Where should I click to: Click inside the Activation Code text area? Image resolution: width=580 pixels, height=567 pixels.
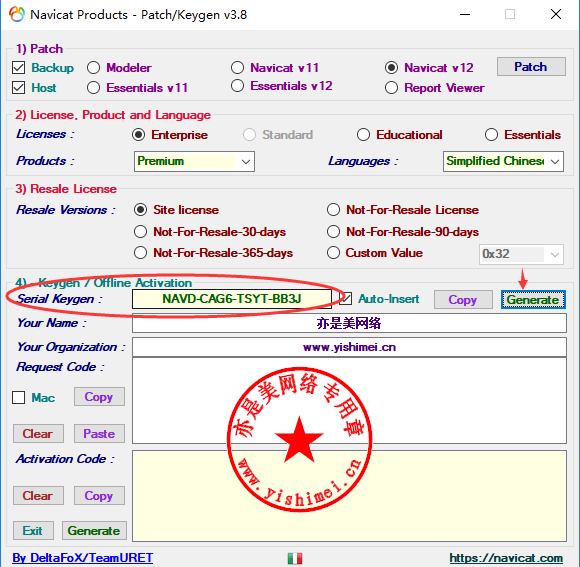coord(349,496)
